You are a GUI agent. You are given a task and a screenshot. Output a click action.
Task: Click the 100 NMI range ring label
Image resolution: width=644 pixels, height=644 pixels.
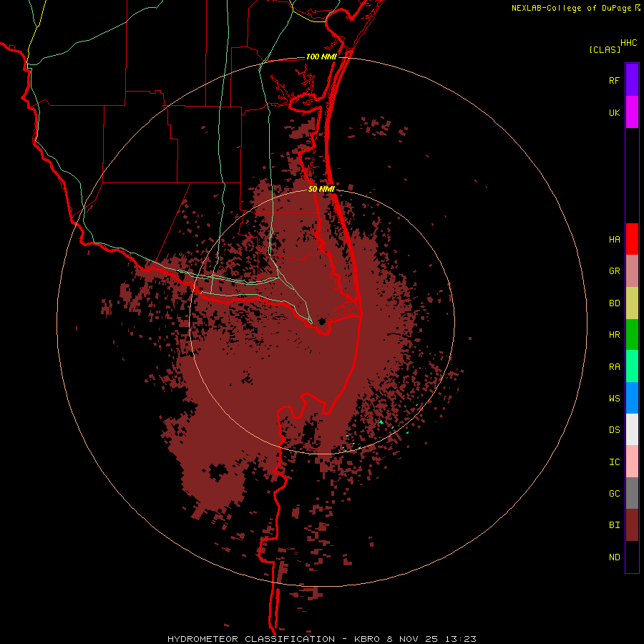click(x=321, y=57)
